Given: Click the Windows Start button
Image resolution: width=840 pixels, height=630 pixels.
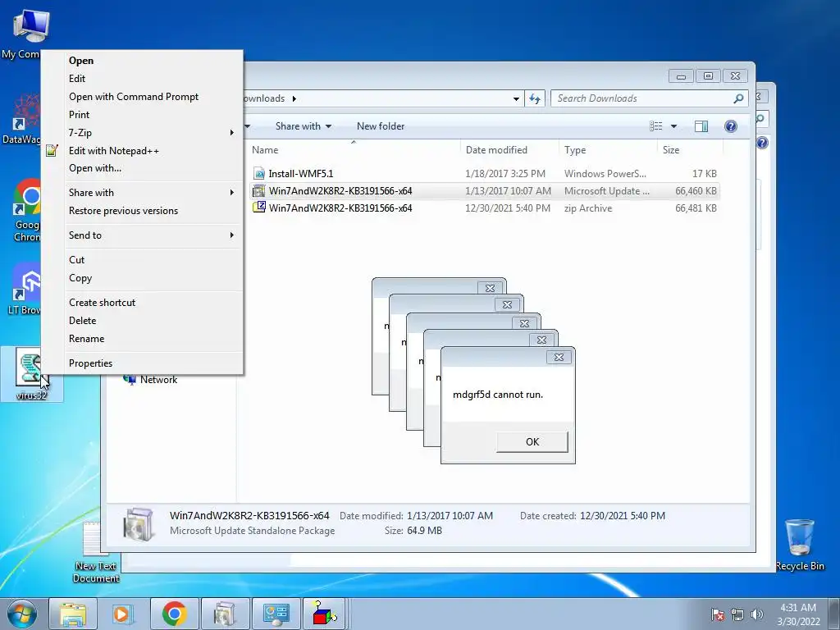Looking at the screenshot, I should pyautogui.click(x=22, y=614).
